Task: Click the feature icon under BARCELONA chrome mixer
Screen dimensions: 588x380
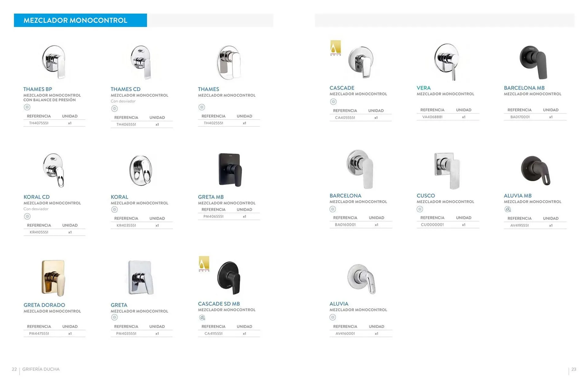Action: click(x=333, y=209)
